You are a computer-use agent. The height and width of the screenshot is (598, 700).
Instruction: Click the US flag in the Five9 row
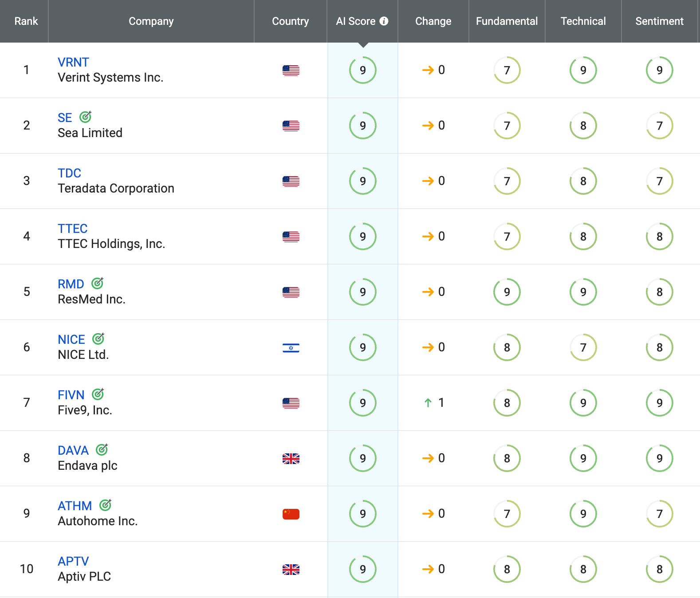(291, 403)
